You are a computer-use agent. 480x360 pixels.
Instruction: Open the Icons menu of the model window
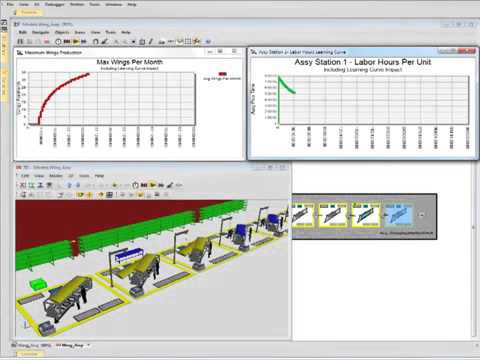point(80,32)
